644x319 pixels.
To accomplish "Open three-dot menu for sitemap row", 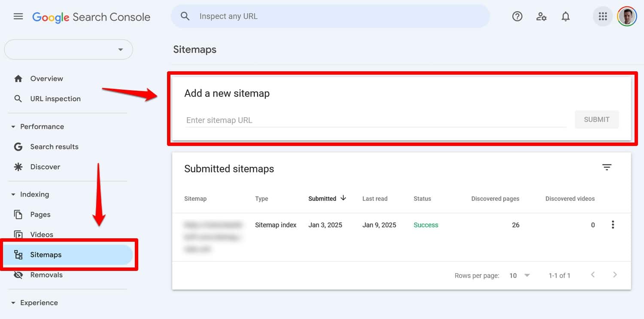I will point(613,225).
